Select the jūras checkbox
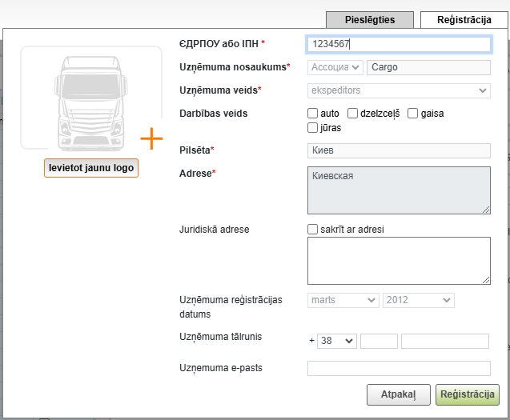The height and width of the screenshot is (420, 510). [x=313, y=127]
